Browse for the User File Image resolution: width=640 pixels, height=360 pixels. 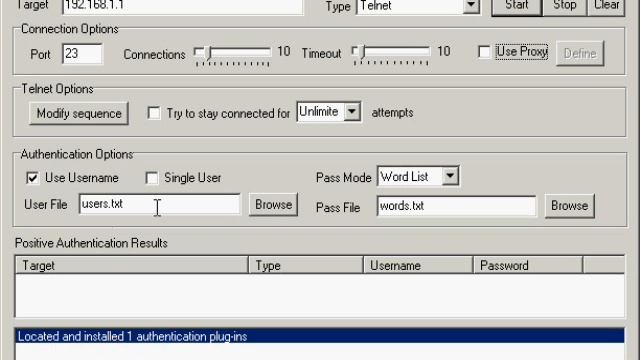click(273, 204)
